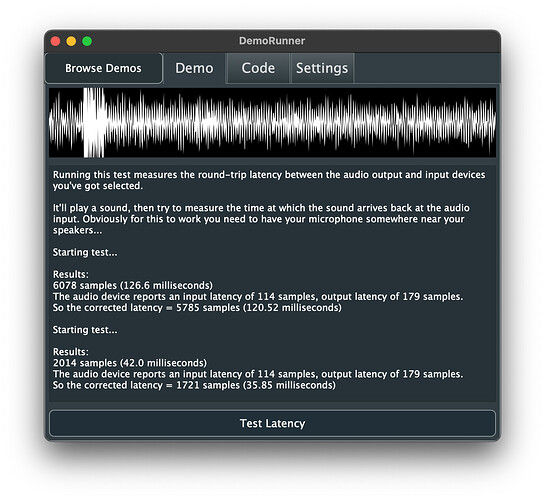The width and height of the screenshot is (545, 500).
Task: Maximize the window with the green button
Action: tap(87, 41)
